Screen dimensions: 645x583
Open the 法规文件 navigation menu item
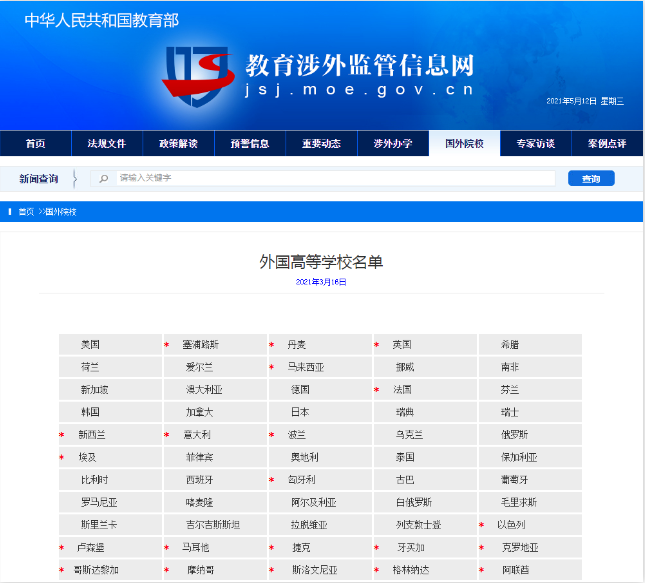click(x=107, y=144)
